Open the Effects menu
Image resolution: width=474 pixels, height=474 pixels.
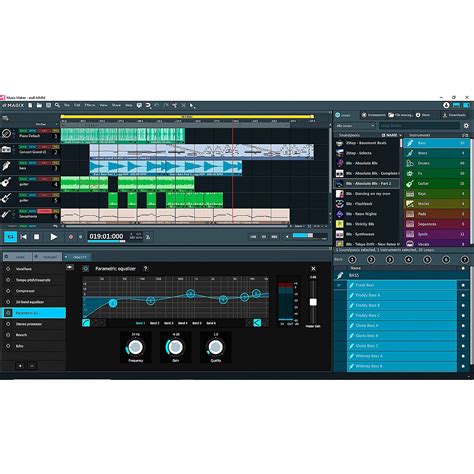pyautogui.click(x=90, y=105)
